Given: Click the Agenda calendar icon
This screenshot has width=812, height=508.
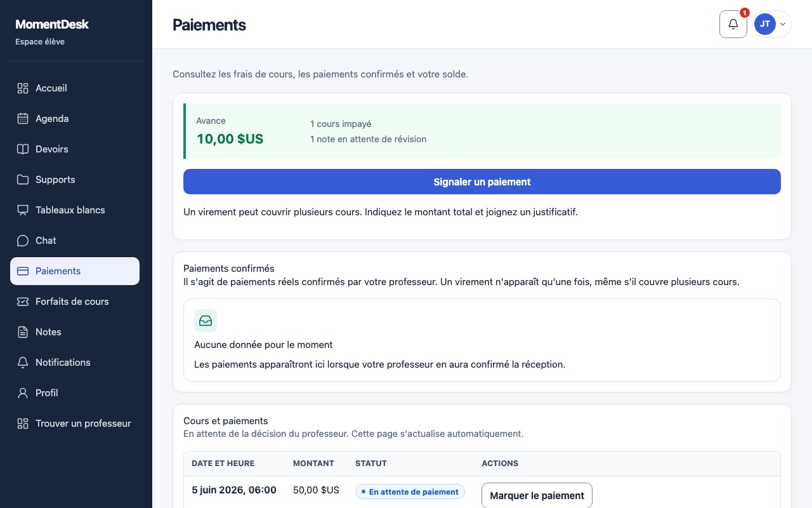Looking at the screenshot, I should click(23, 119).
